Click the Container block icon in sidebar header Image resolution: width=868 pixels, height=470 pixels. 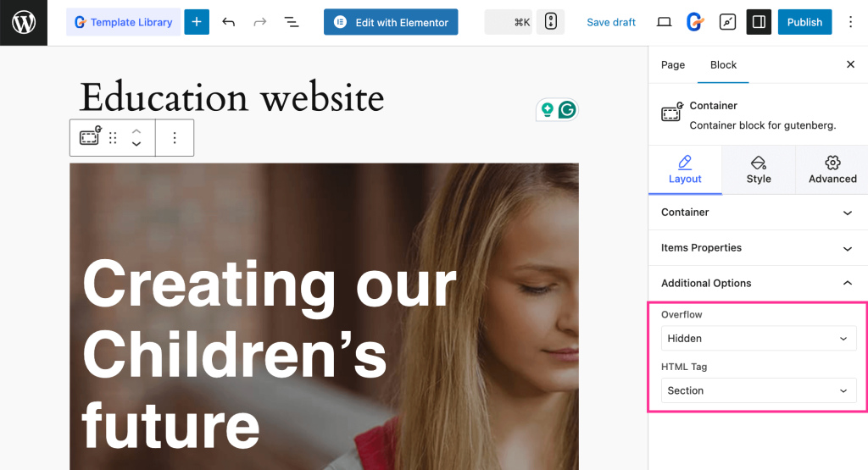(672, 113)
